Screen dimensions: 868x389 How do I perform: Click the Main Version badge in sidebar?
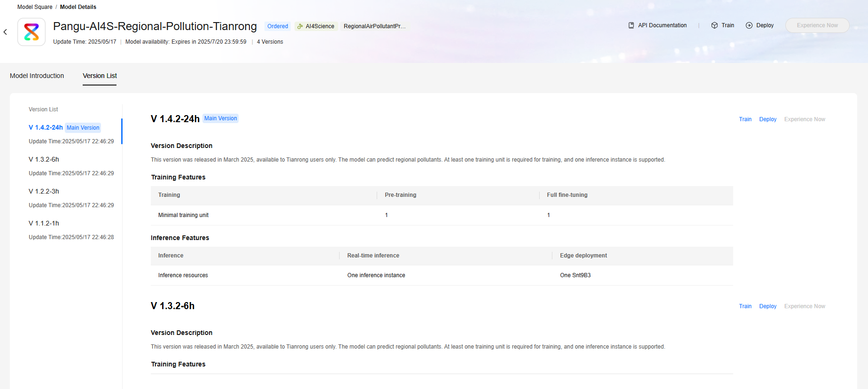(x=83, y=128)
